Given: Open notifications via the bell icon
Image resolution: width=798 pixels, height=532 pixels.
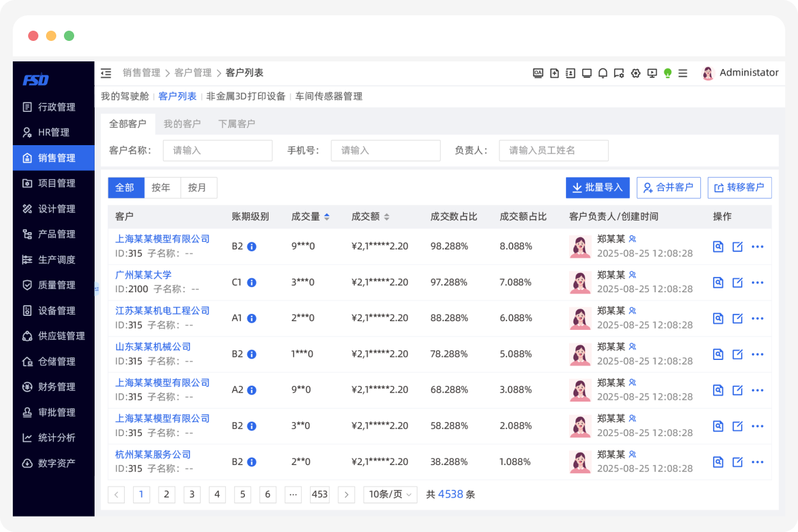Looking at the screenshot, I should pos(602,73).
